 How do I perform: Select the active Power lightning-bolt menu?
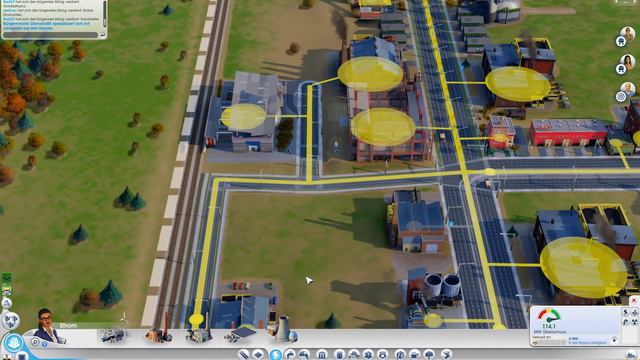276,355
